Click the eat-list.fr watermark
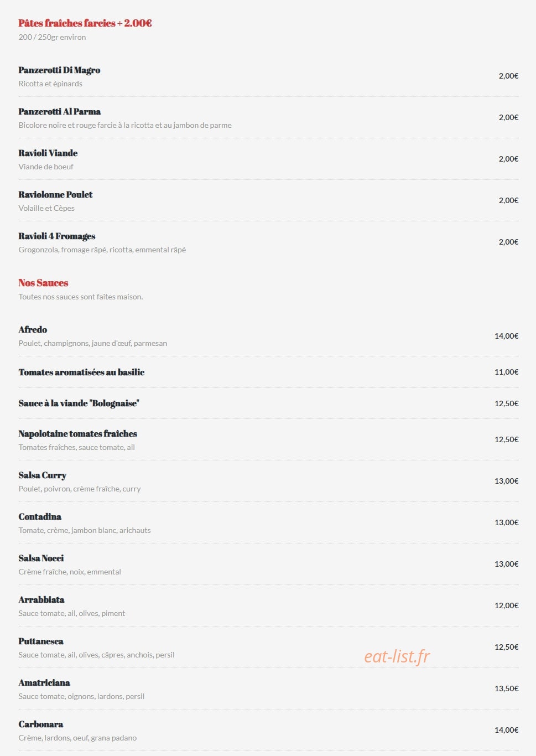Image resolution: width=536 pixels, height=756 pixels. (x=397, y=656)
